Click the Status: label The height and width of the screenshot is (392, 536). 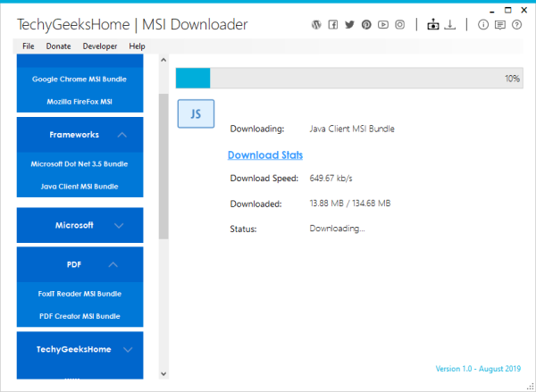[243, 229]
